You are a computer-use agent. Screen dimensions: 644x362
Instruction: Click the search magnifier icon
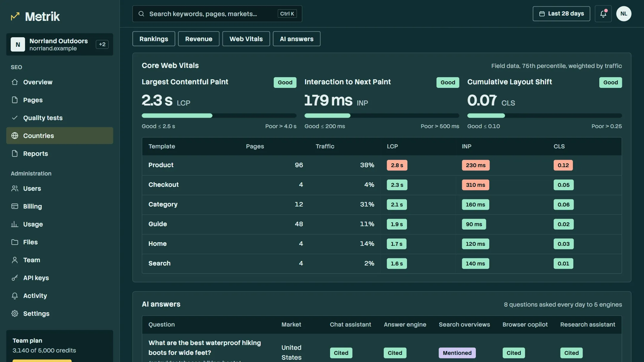pos(141,14)
